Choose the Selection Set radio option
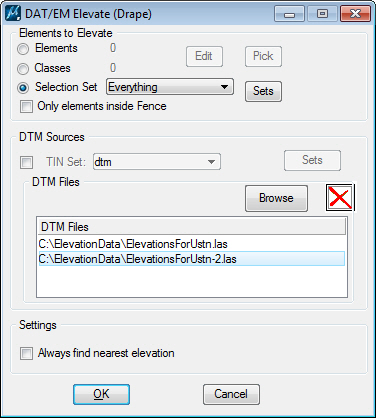Viewport: 376px width, 418px height. 23,88
